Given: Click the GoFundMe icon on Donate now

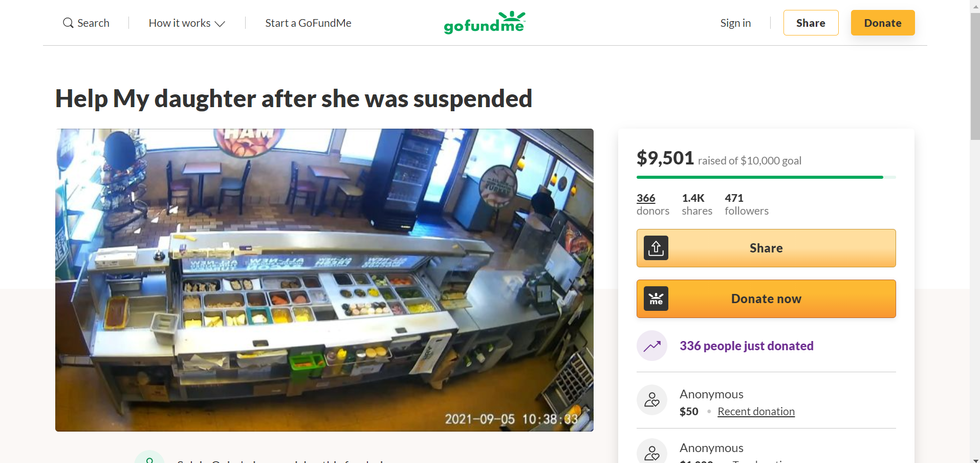Looking at the screenshot, I should (x=656, y=299).
